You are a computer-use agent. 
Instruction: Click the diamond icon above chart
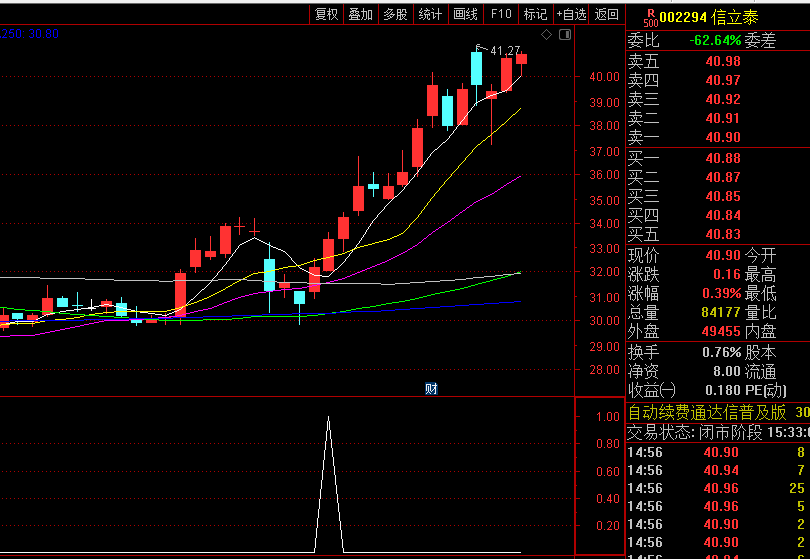tap(547, 35)
